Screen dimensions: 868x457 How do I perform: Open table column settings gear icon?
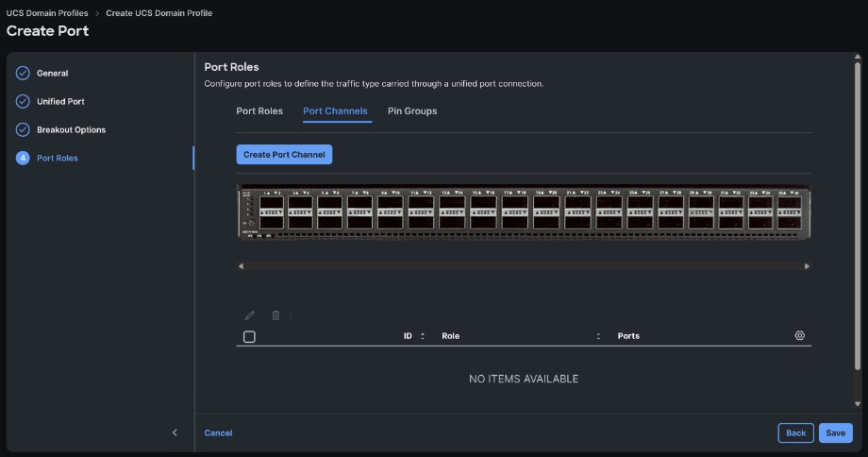(799, 336)
